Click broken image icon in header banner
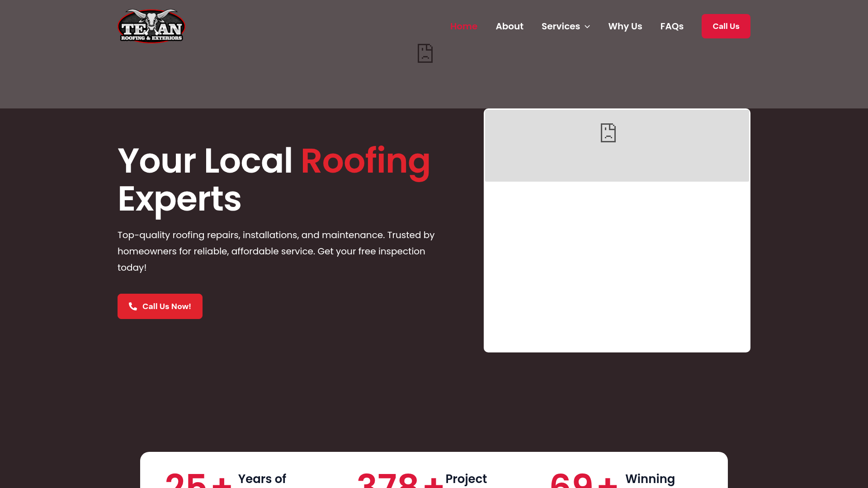868x488 pixels. point(425,53)
